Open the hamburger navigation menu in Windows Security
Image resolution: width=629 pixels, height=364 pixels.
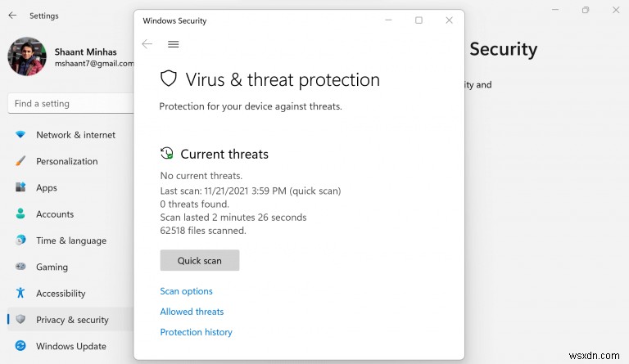[174, 44]
